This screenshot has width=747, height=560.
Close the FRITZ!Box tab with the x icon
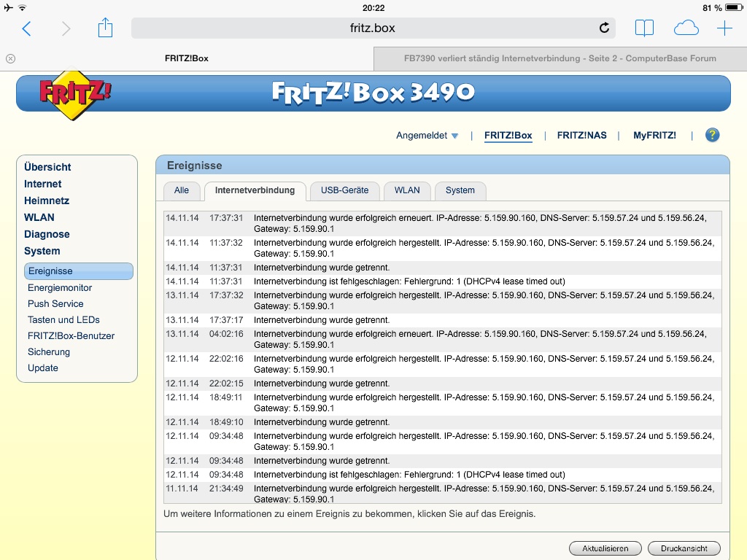(10, 58)
